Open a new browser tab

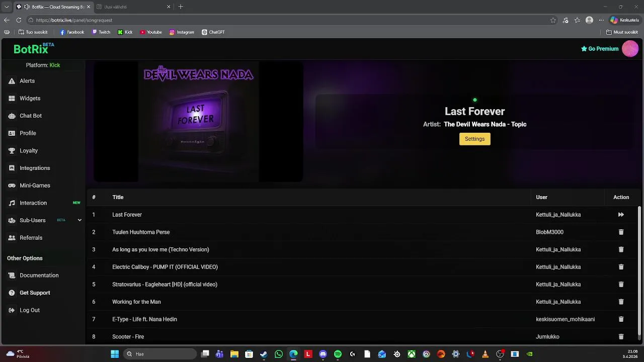[x=181, y=7]
